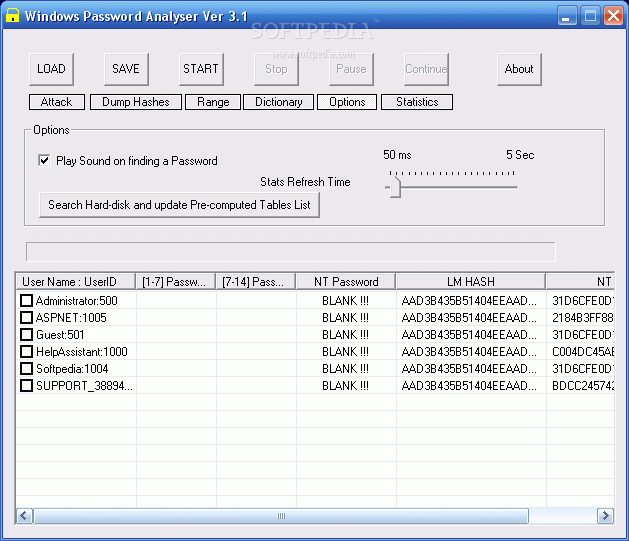
Task: Select the Range tab
Action: pyautogui.click(x=213, y=102)
